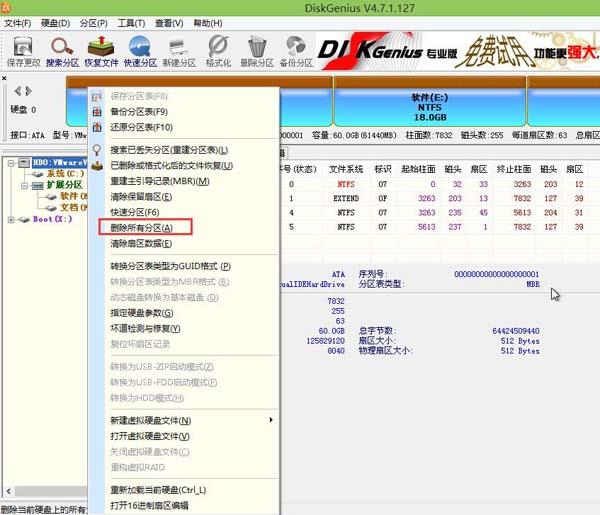
Task: Click the 文件系统 column header
Action: click(x=346, y=169)
